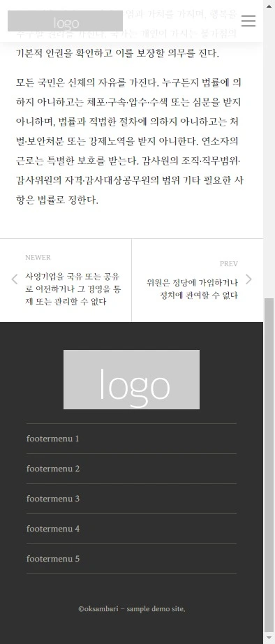Click the right chevron for previous post
This screenshot has height=644, width=275.
(248, 279)
